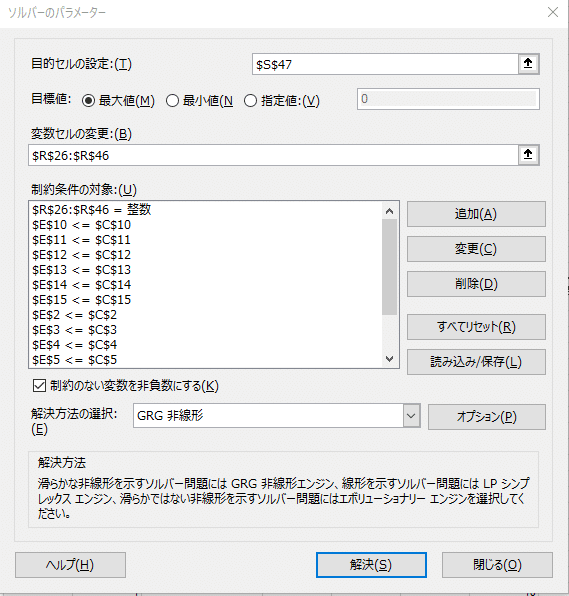Click the 変更(C) button

tap(476, 249)
